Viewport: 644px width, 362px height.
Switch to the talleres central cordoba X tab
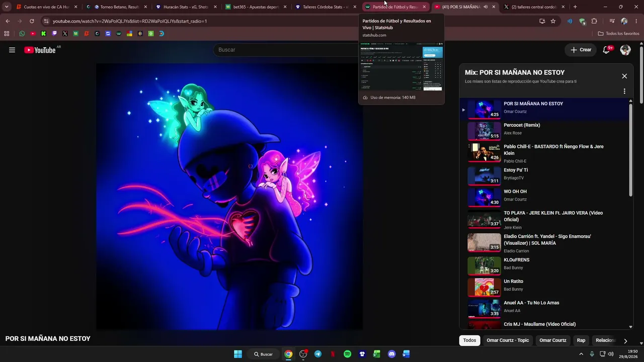533,7
